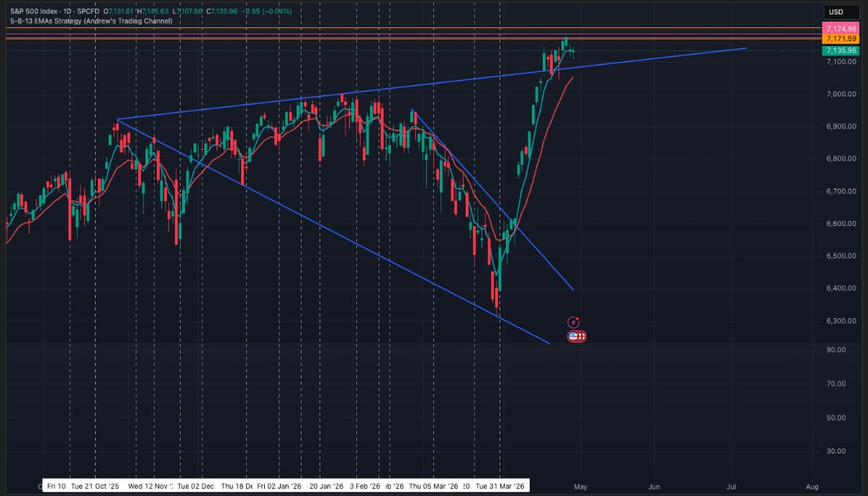868x496 pixels.
Task: Click the pink 7,174.96 price label
Action: pos(841,29)
